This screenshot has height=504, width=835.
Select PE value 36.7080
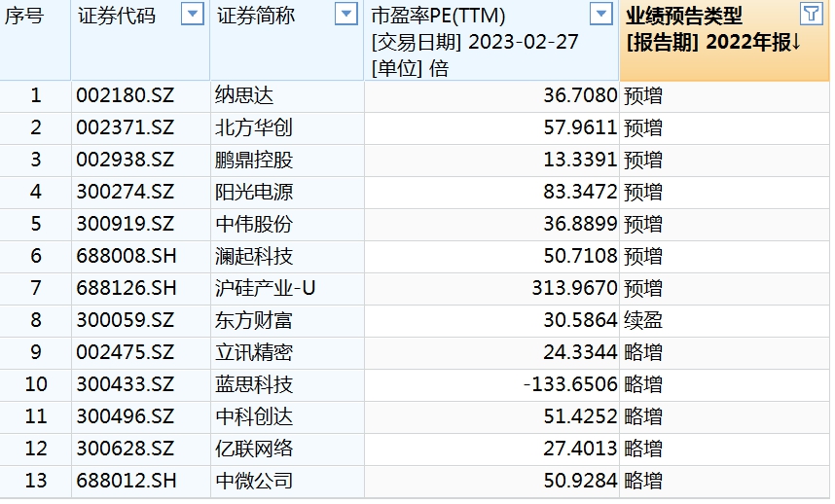tap(580, 95)
